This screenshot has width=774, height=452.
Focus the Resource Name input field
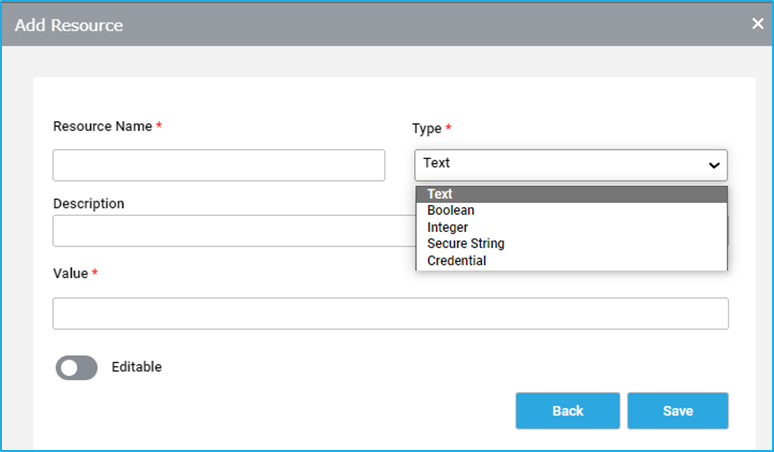click(219, 165)
